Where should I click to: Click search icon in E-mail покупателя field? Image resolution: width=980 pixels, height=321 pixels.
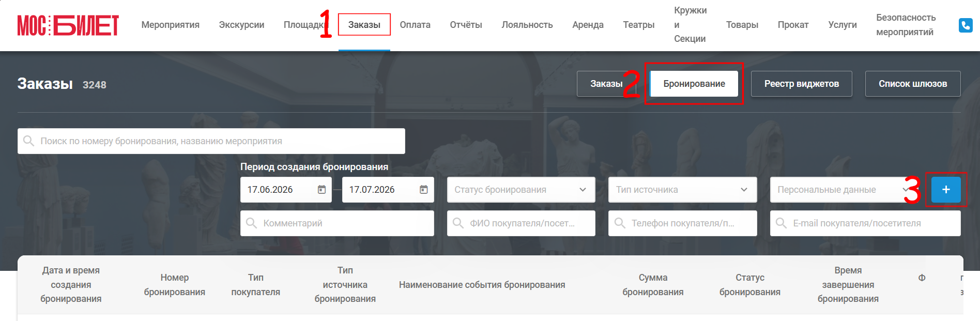click(x=782, y=223)
